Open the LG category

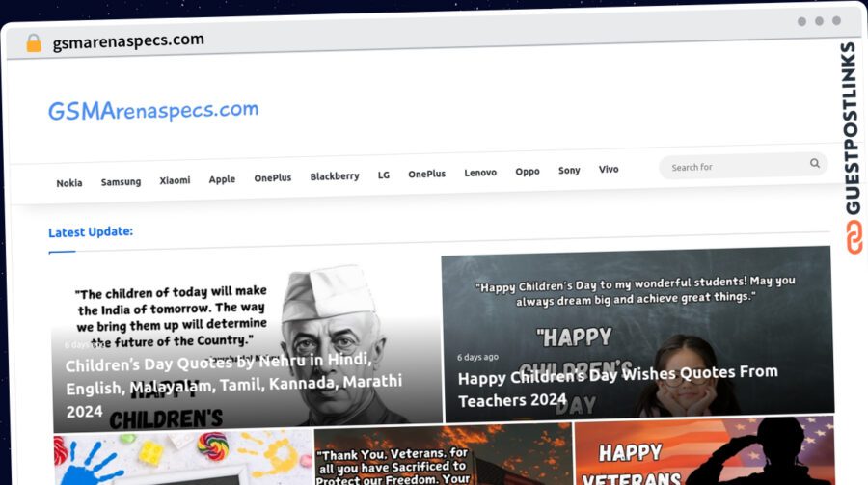pos(384,175)
